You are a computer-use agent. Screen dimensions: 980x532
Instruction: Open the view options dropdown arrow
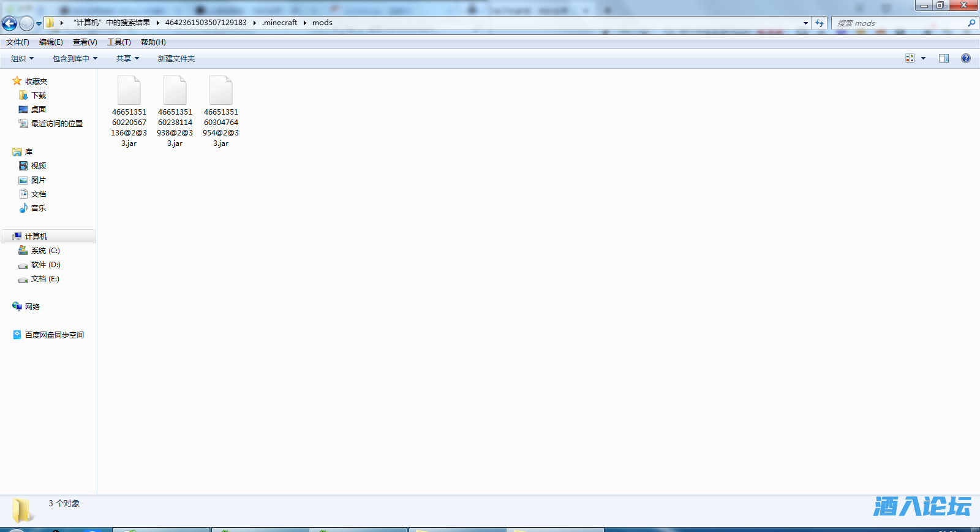click(x=924, y=58)
